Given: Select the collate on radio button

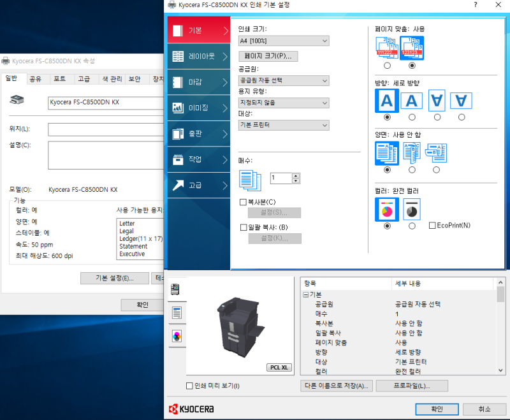Looking at the screenshot, I should click(x=412, y=66).
